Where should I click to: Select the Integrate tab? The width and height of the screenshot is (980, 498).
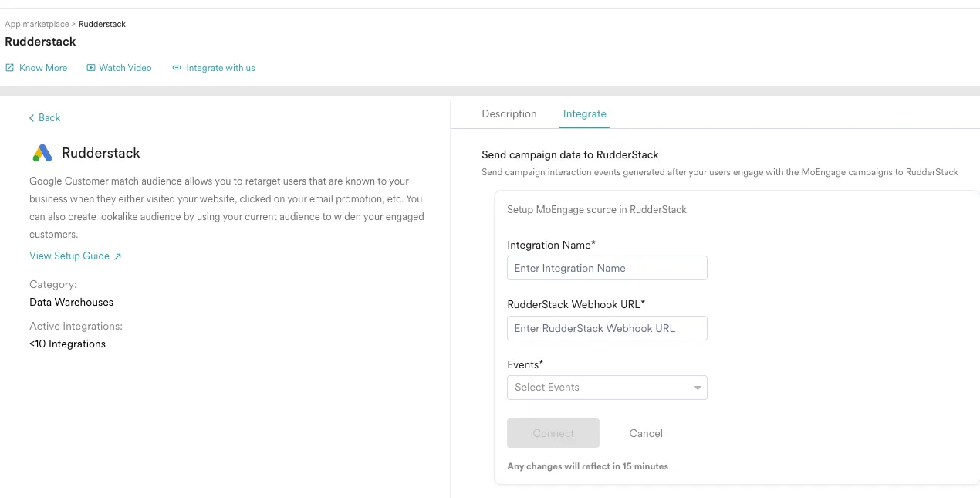(x=585, y=113)
